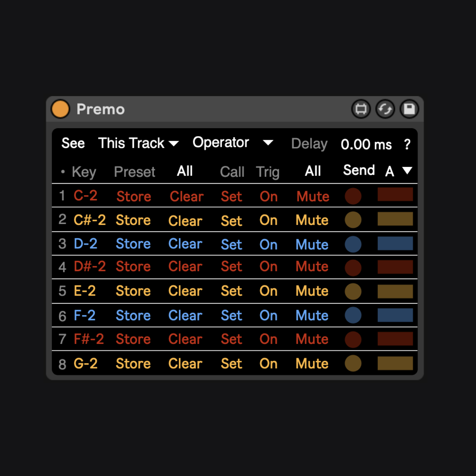
Task: Click the question mark help icon
Action: tap(407, 144)
